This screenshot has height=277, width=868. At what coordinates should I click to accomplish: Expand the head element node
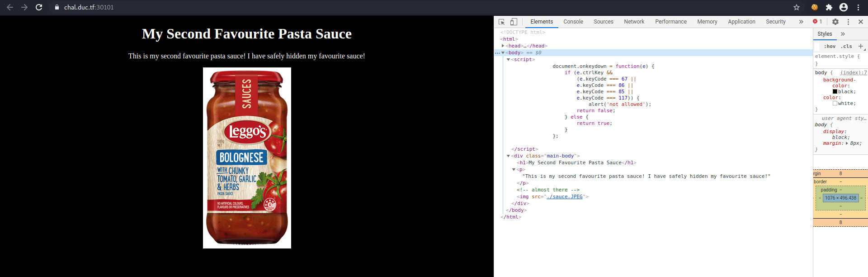click(x=503, y=46)
